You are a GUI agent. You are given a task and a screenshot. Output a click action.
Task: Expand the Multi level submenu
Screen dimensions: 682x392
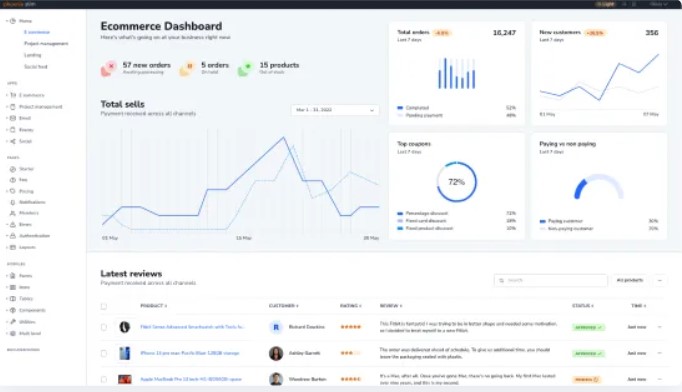[7, 333]
